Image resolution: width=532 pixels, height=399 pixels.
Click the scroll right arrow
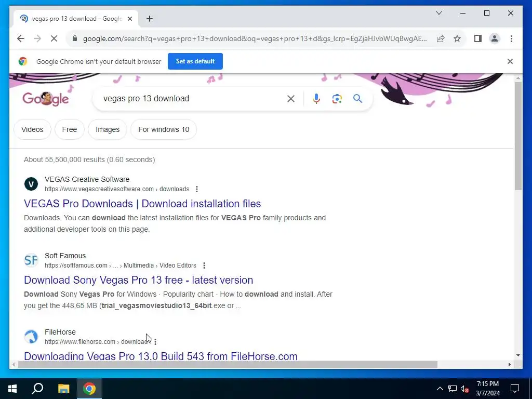(509, 364)
